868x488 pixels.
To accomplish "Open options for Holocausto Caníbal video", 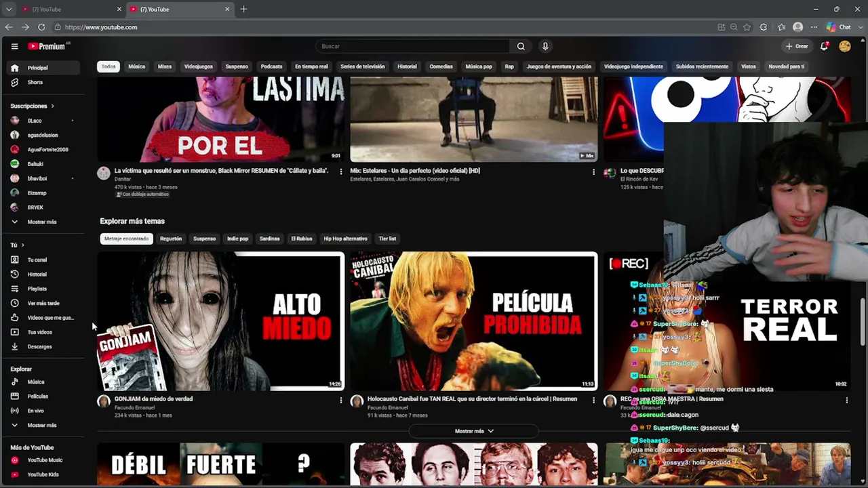I will (x=593, y=401).
